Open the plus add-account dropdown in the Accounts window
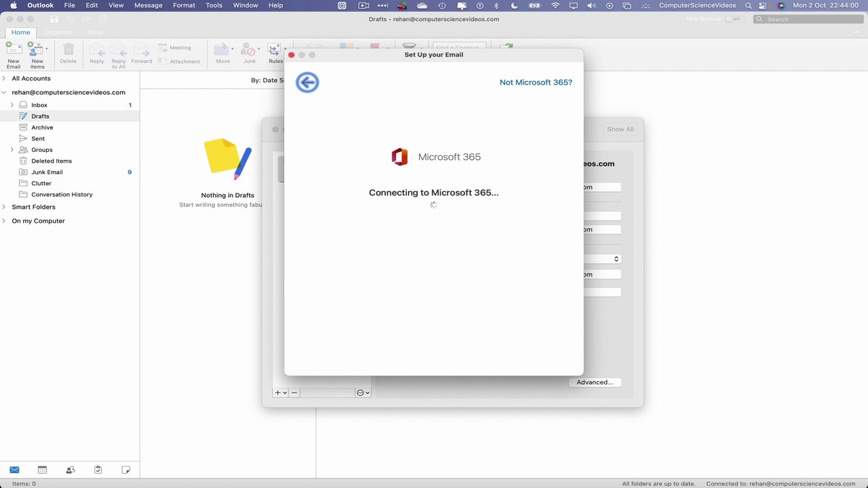Screen dimensions: 868x488 click(x=280, y=392)
